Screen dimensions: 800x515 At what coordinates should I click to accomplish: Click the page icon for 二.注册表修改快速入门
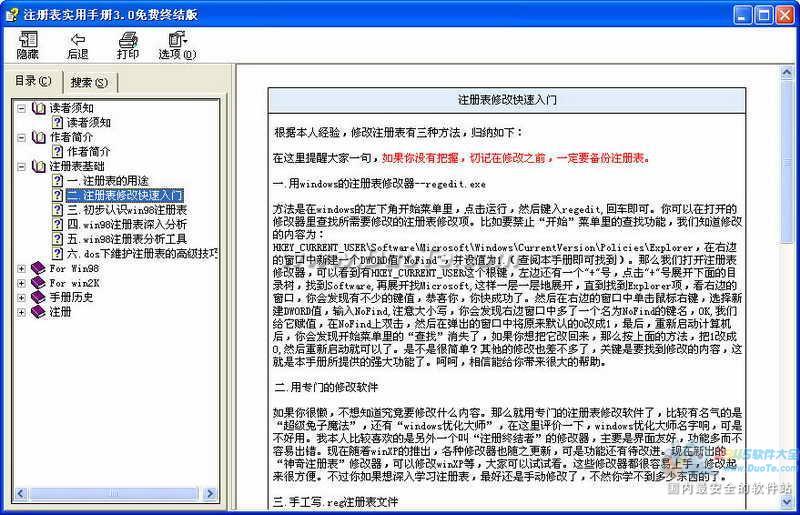pos(58,195)
